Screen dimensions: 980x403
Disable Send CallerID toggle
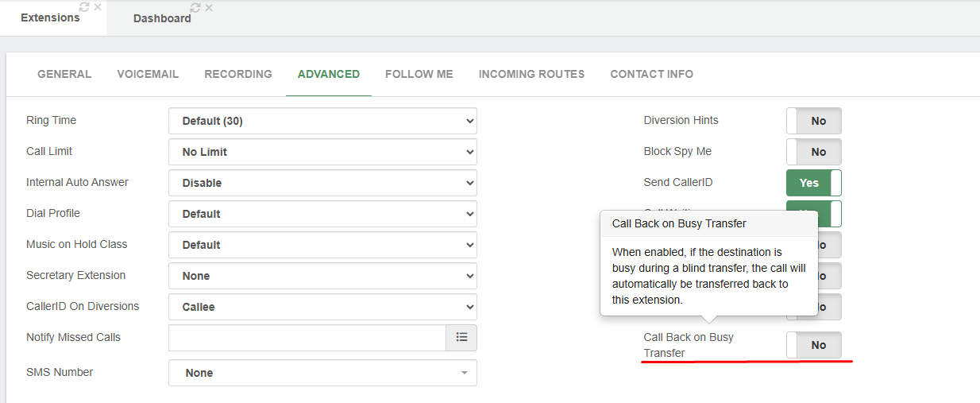click(813, 183)
